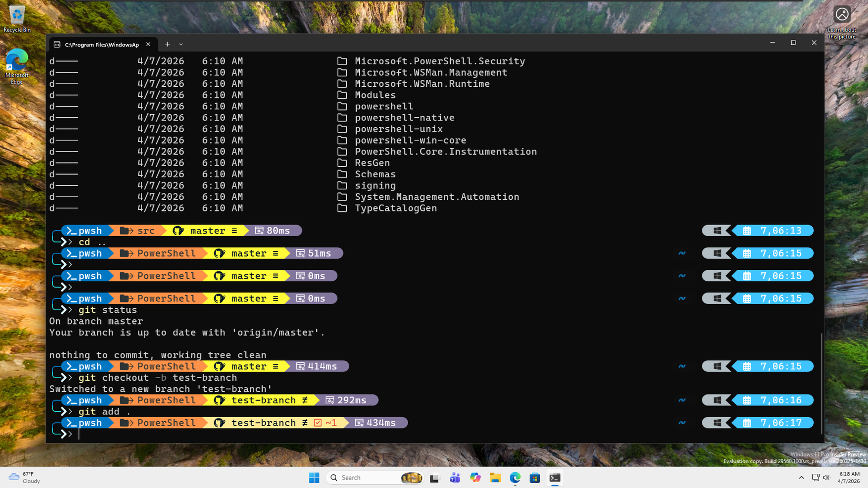Click the 7,06:13 timestamp segment
Viewport: 868px width, 488px height.
(x=773, y=231)
